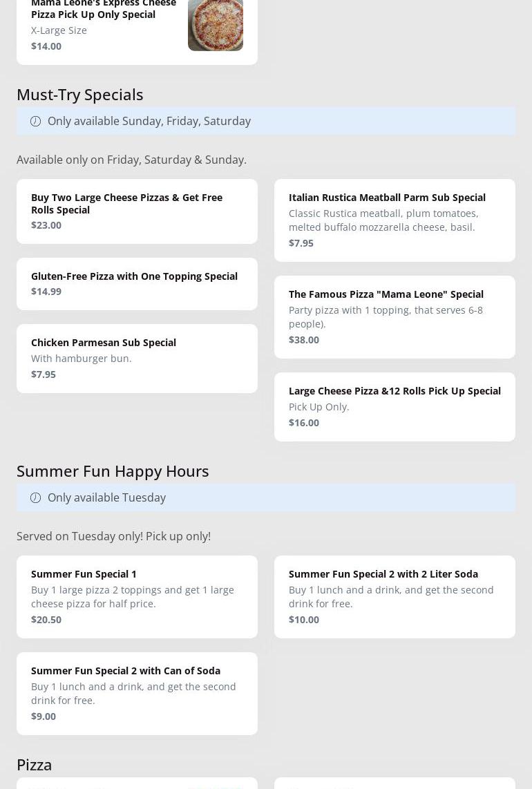
Task: Click the Must-Try Specials section heading
Action: pos(80,94)
